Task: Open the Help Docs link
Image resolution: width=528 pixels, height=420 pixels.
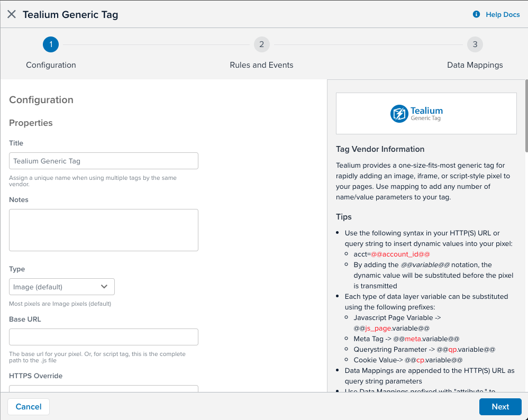Action: [503, 14]
